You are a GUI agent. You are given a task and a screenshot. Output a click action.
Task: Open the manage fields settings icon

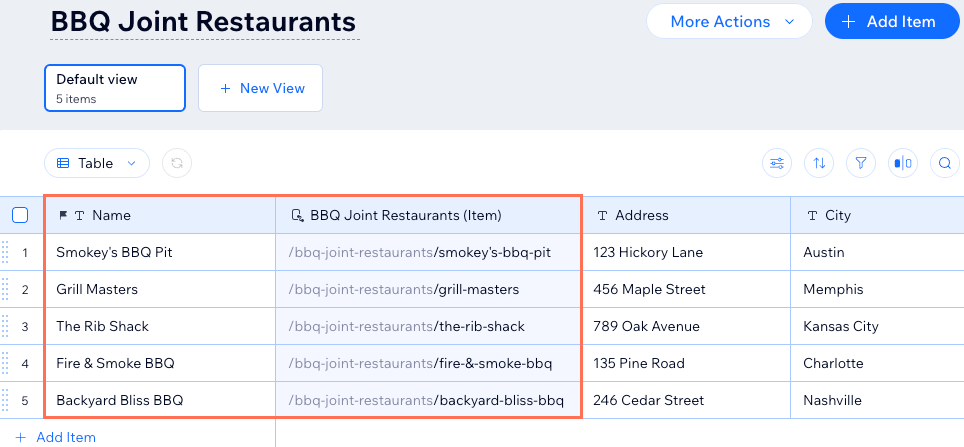(x=776, y=163)
